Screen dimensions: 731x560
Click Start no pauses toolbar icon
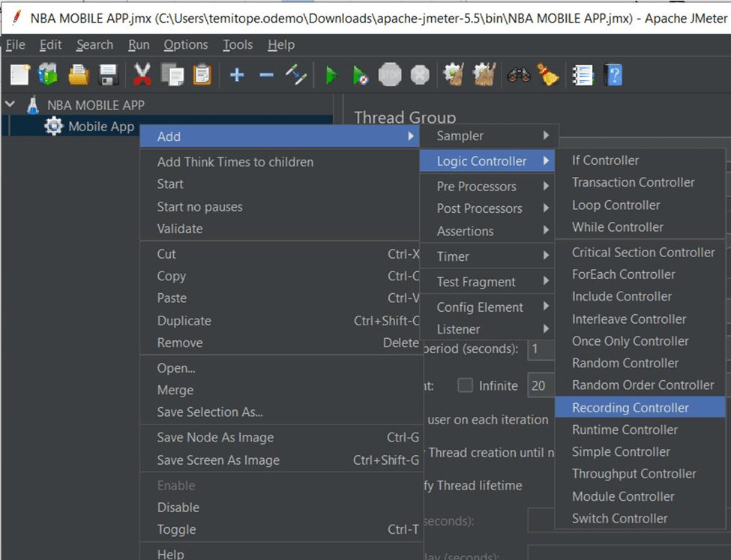pos(361,75)
